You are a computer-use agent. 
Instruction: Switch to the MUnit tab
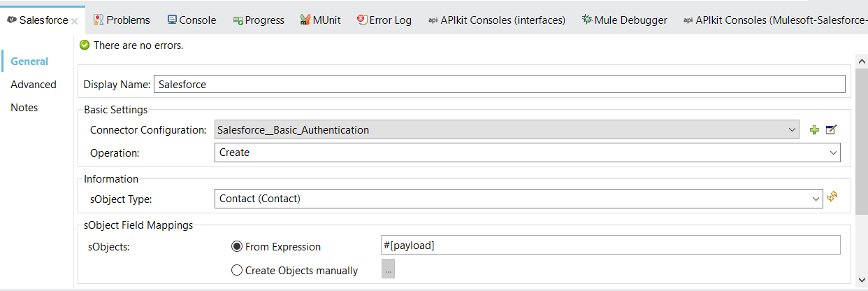tap(320, 20)
